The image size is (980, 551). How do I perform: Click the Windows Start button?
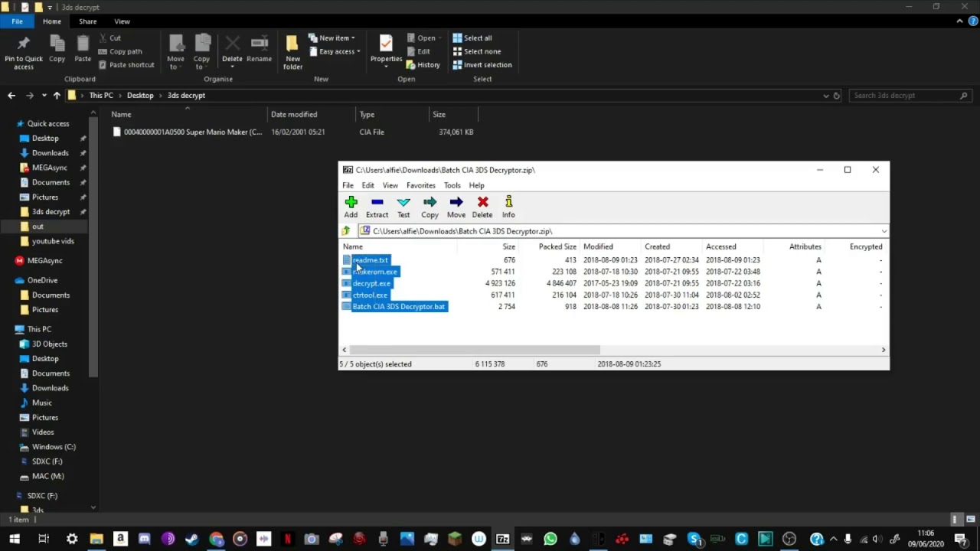15,539
